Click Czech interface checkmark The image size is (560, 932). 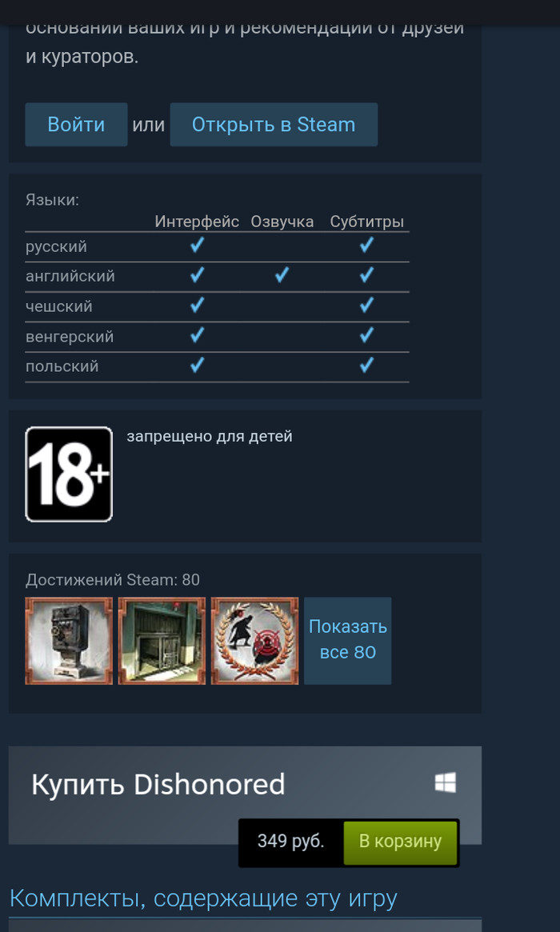[x=197, y=305]
